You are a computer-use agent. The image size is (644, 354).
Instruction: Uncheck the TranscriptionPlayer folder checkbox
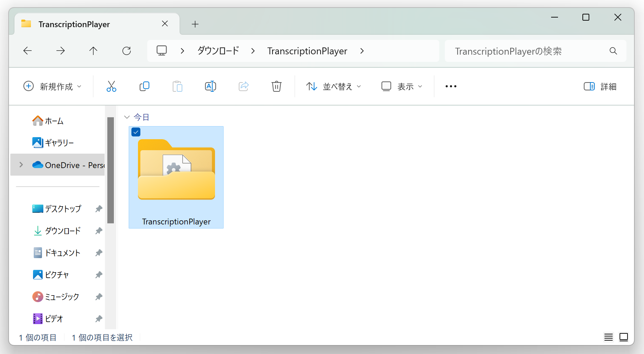click(x=136, y=132)
